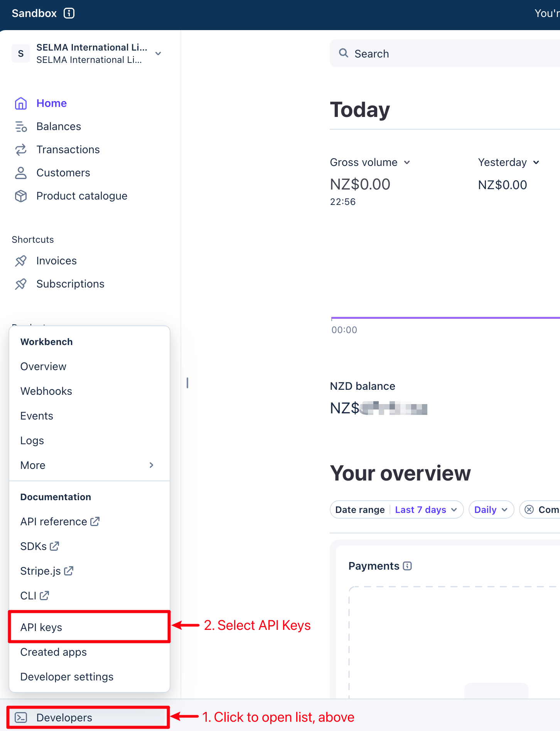560x731 pixels.
Task: Click the Home house icon
Action: (x=21, y=103)
